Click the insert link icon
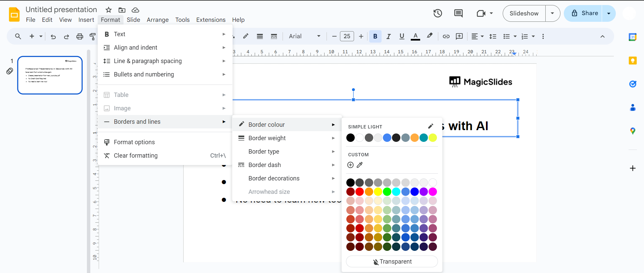Screen dimensions: 644x273 coord(446,36)
